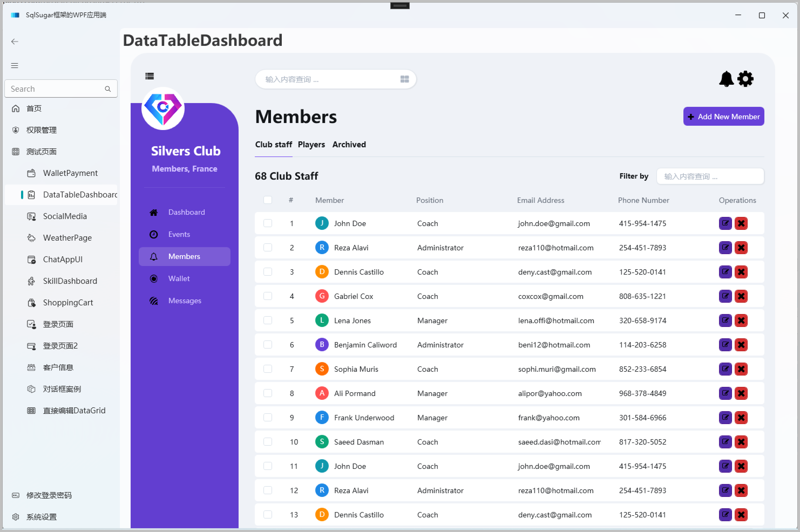The image size is (800, 532).
Task: Click the notification bell icon
Action: pyautogui.click(x=726, y=79)
